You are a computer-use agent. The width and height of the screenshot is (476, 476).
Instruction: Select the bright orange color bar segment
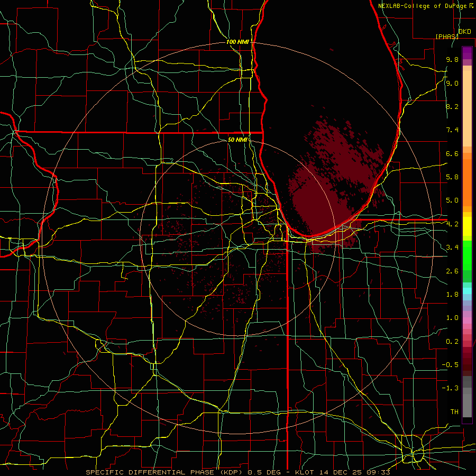467,182
